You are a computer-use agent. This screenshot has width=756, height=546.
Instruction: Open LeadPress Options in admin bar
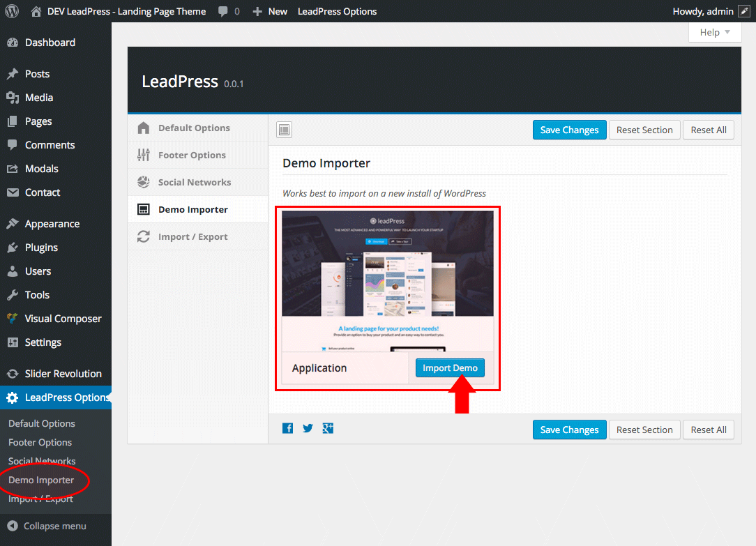coord(337,12)
